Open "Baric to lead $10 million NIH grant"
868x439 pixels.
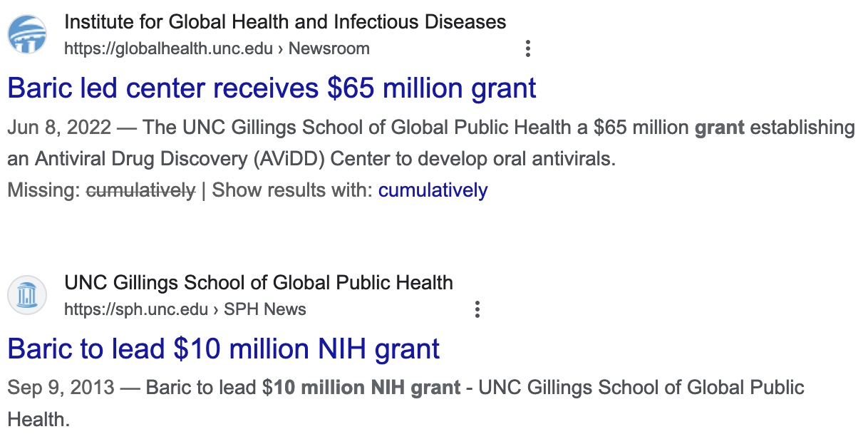click(x=223, y=348)
